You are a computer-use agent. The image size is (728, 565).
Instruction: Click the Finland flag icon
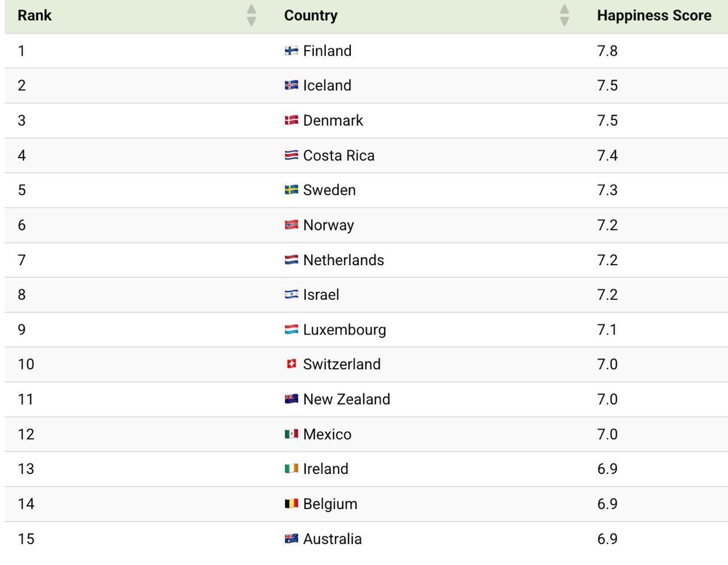(291, 51)
